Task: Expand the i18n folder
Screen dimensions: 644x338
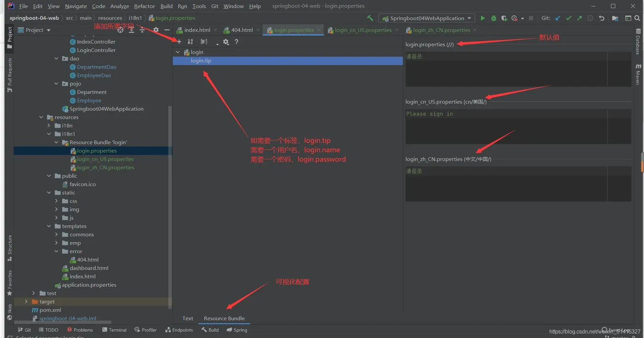Action: pyautogui.click(x=49, y=126)
